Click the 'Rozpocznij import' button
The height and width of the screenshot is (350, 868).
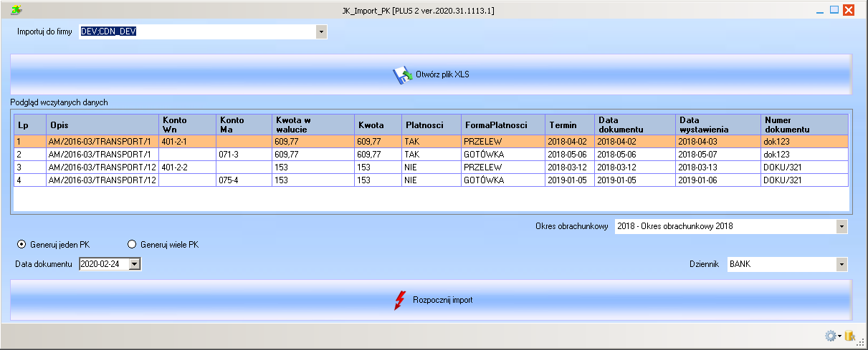click(x=431, y=300)
